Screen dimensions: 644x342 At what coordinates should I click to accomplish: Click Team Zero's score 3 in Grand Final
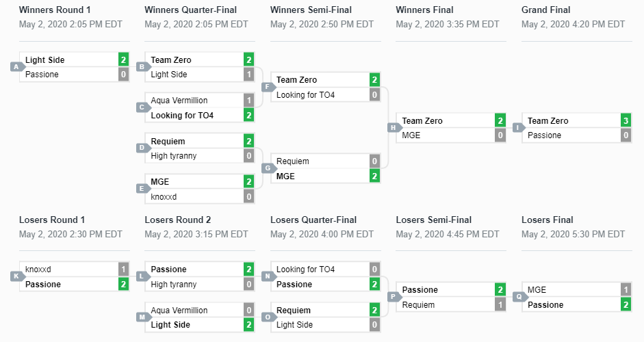(x=625, y=121)
